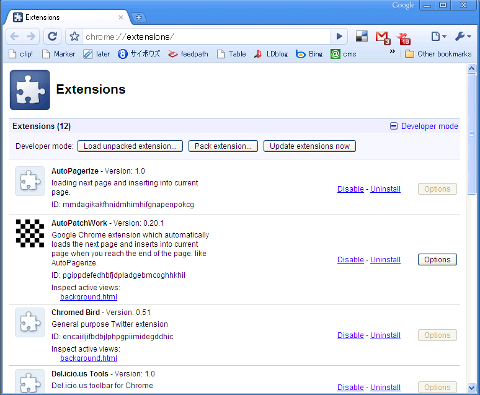Viewport: 480px width, 395px height.
Task: Disable the Chromed Bird extension
Action: click(x=350, y=335)
